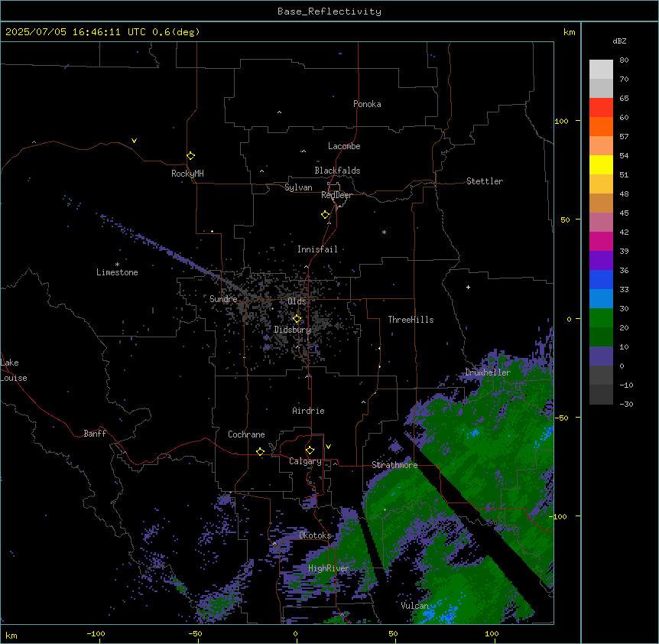Click the Stettler city label
This screenshot has width=659, height=644.
(x=484, y=181)
